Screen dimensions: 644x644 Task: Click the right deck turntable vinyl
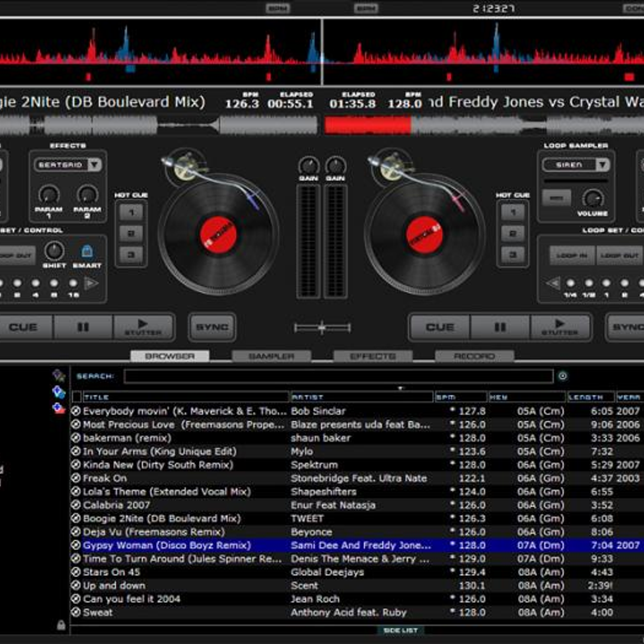[425, 235]
